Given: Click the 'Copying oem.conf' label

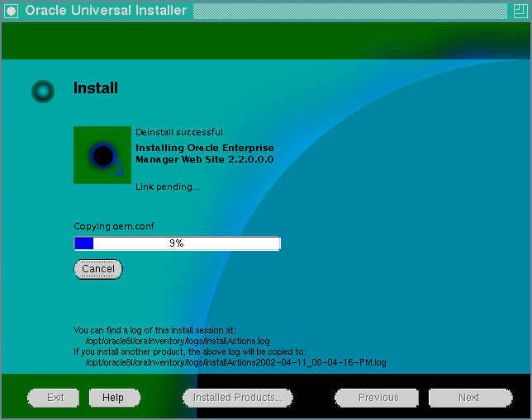Looking at the screenshot, I should tap(114, 226).
